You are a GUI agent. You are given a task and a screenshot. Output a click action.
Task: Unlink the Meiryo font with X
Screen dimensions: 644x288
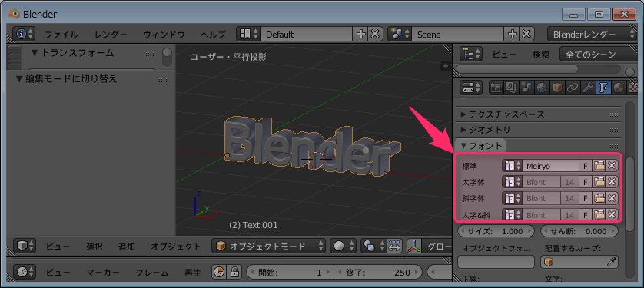[x=612, y=166]
